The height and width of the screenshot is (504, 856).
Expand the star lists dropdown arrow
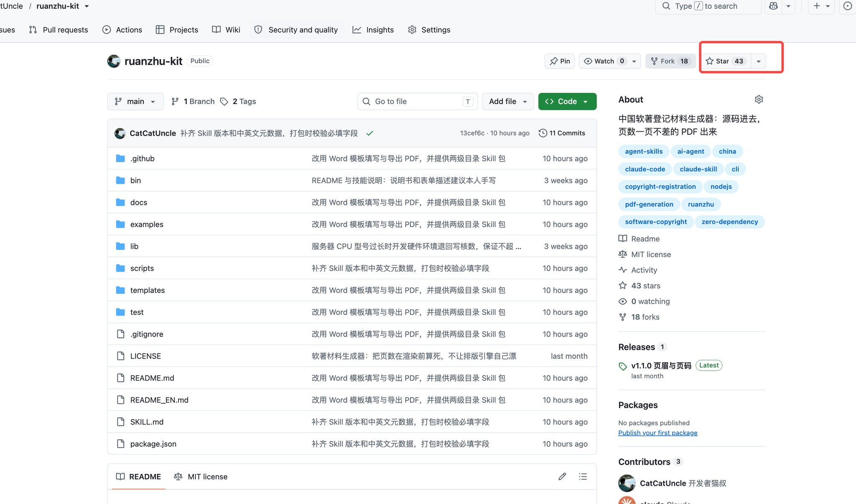(758, 61)
